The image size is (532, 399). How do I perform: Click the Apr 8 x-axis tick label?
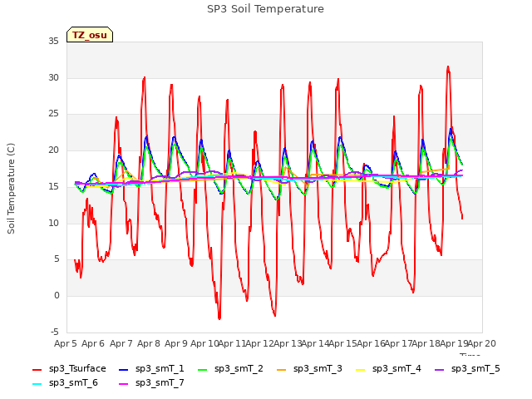[149, 343]
